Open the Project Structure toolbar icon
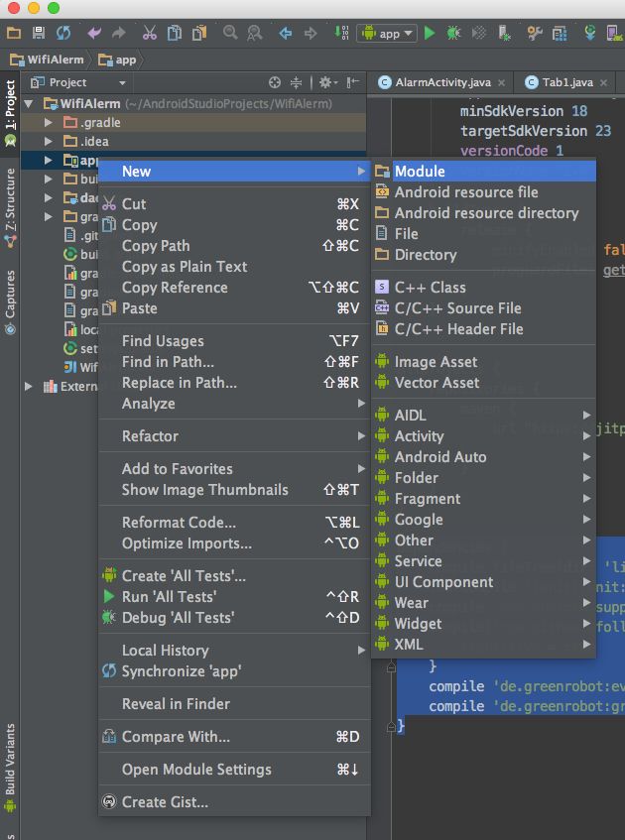 (560, 33)
